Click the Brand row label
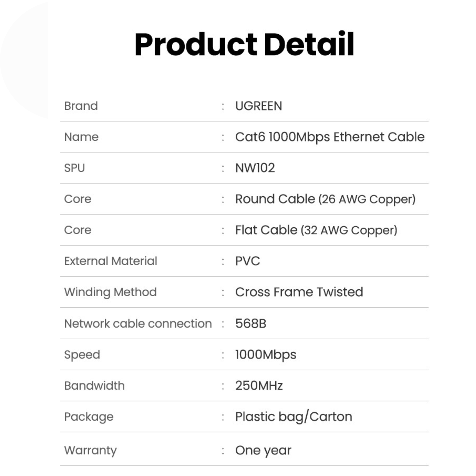476x476 pixels. click(81, 106)
